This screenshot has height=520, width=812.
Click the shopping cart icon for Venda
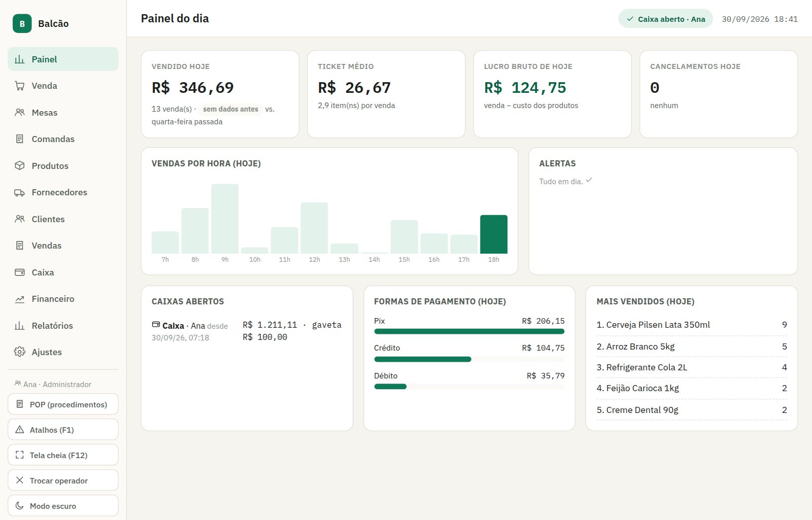coord(20,86)
